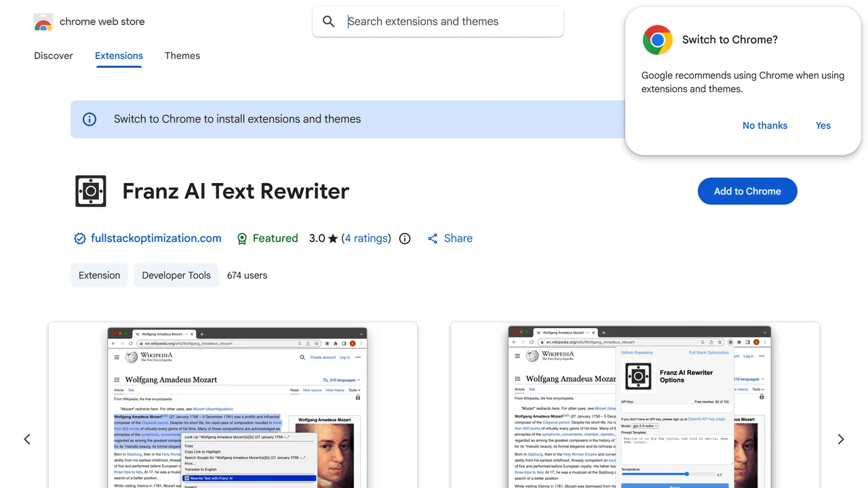Open the fullstackoptimization.com publisher link

(156, 239)
